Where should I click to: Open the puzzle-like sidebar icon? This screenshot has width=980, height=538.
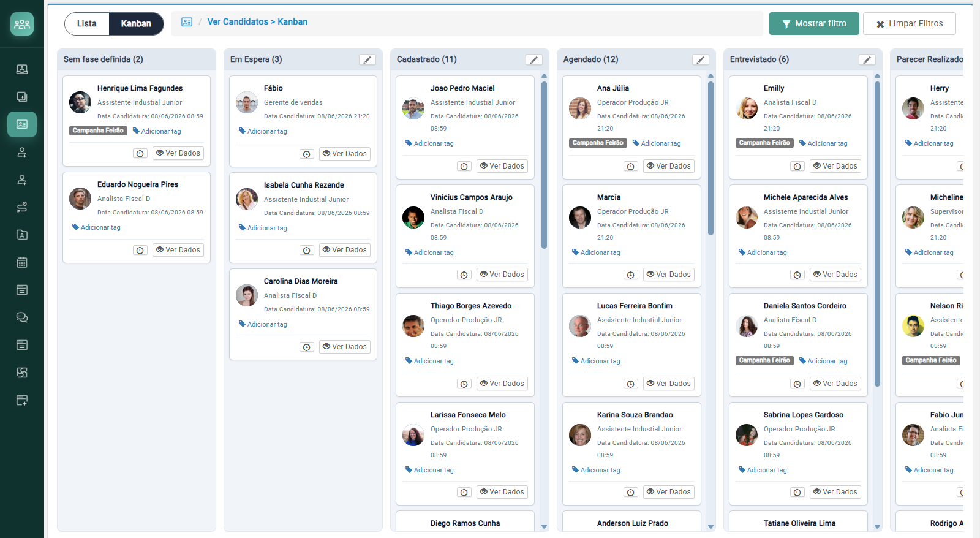click(22, 373)
